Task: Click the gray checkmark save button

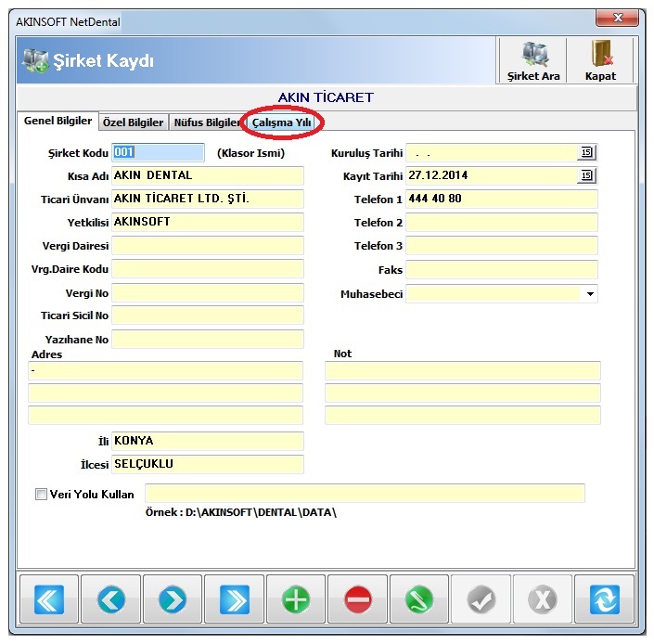Action: click(x=481, y=599)
